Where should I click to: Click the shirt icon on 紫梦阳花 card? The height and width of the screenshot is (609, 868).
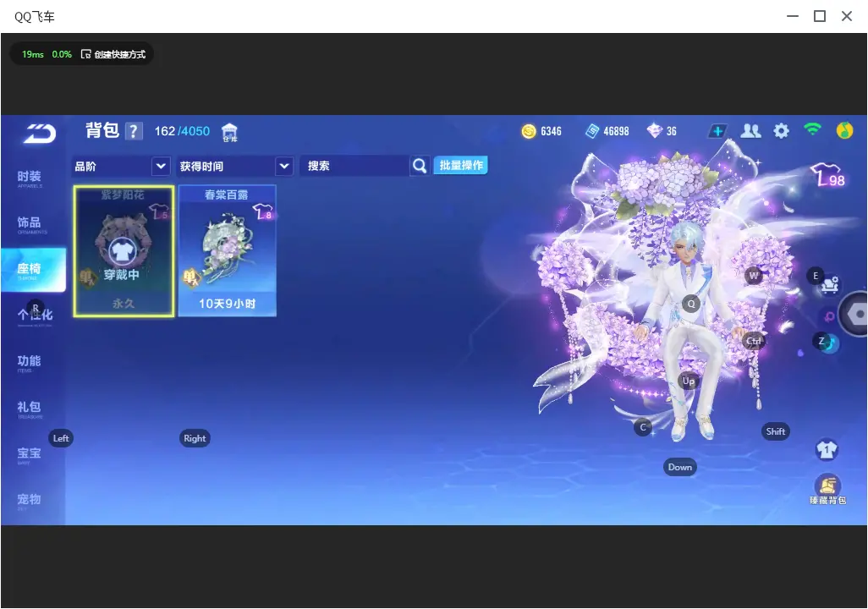click(x=122, y=251)
